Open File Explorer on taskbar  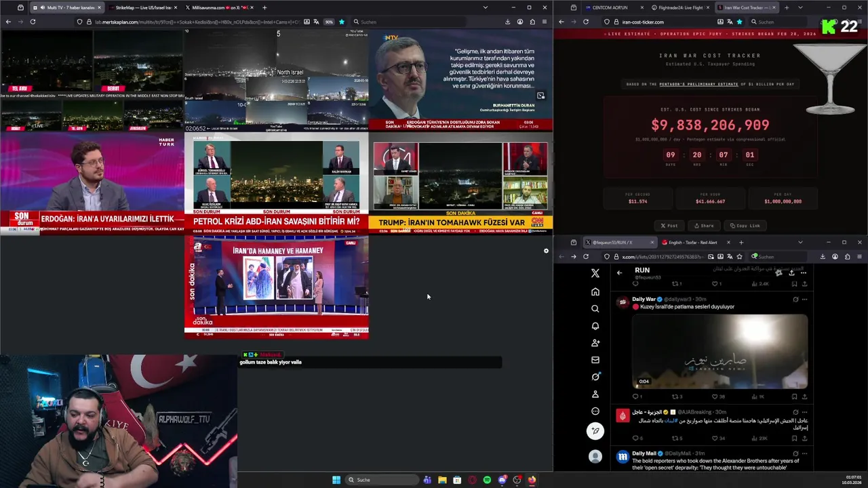point(442,480)
